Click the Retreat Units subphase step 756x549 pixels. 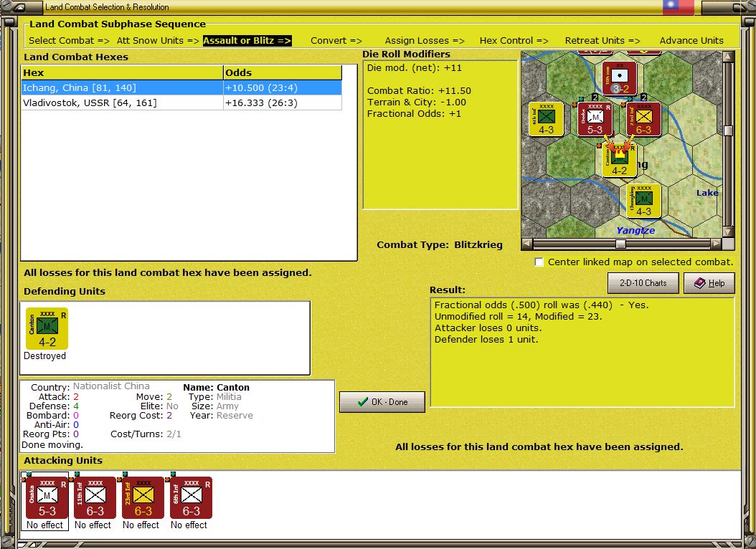(x=603, y=40)
